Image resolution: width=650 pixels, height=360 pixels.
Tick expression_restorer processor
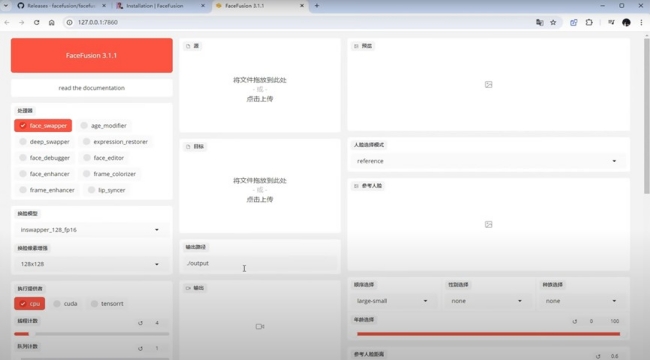[116, 141]
